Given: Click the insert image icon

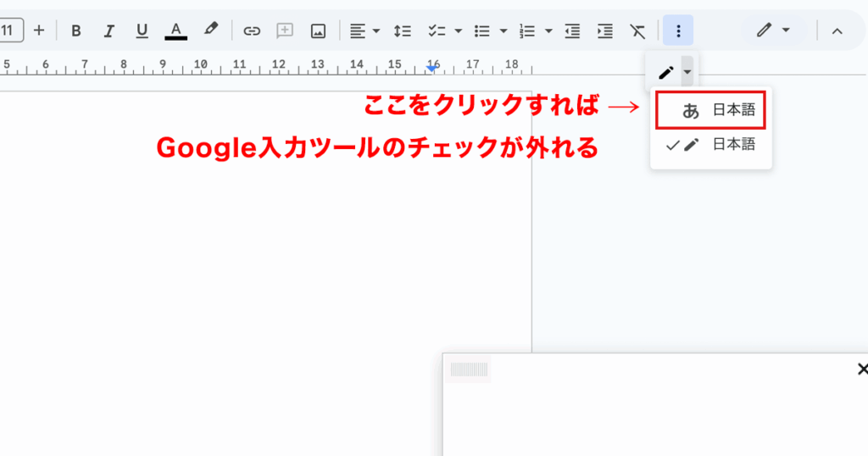Looking at the screenshot, I should [318, 31].
